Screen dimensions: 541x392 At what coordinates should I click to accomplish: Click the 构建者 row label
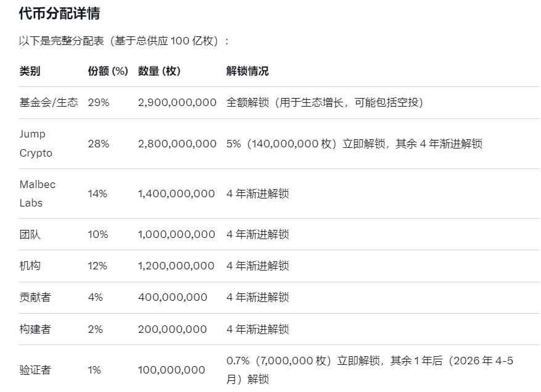[x=35, y=329]
